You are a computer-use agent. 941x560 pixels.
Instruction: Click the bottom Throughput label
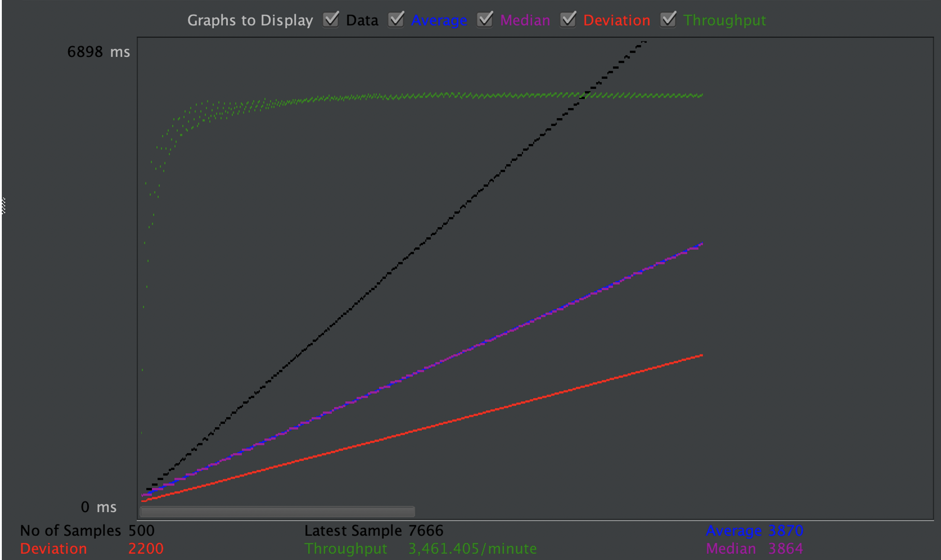point(346,549)
